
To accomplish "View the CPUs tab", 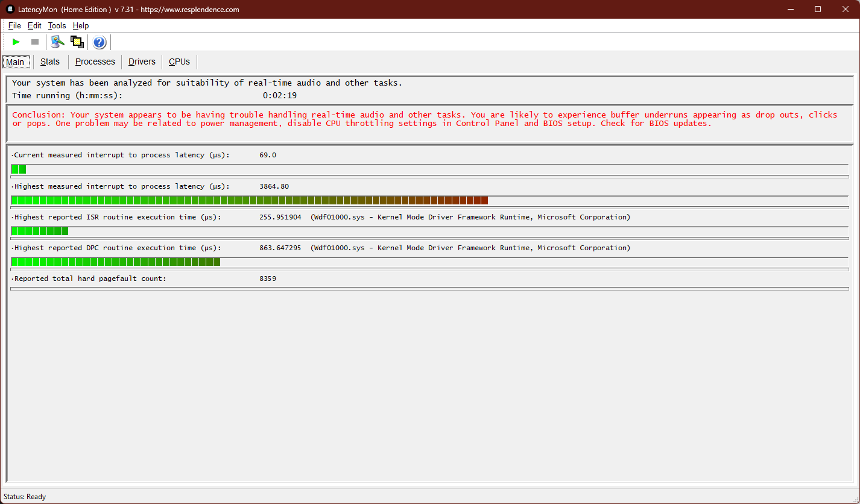I will 179,61.
